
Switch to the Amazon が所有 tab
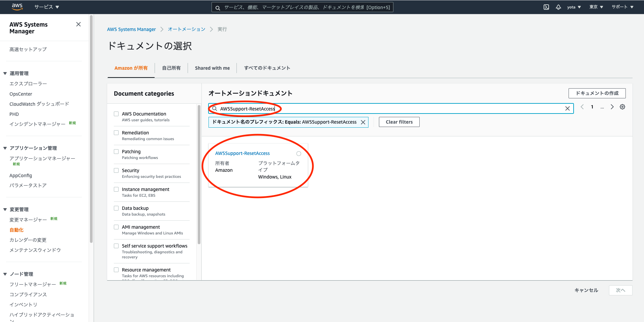pos(131,68)
